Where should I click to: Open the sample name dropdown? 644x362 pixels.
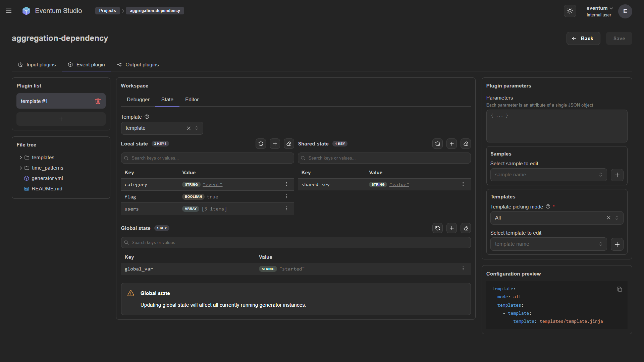[548, 175]
